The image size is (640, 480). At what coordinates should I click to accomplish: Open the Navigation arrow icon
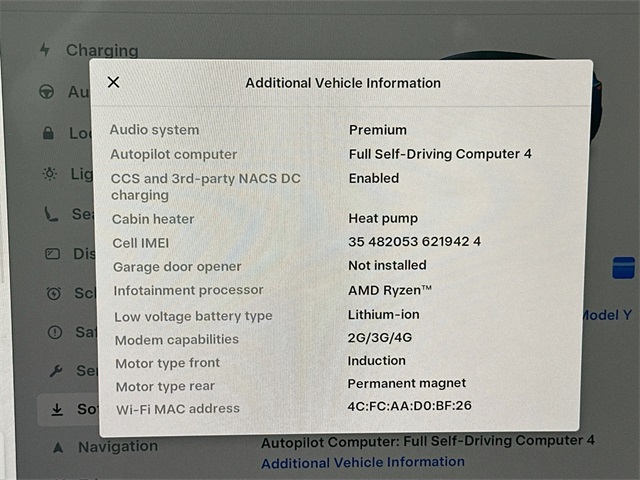point(58,448)
